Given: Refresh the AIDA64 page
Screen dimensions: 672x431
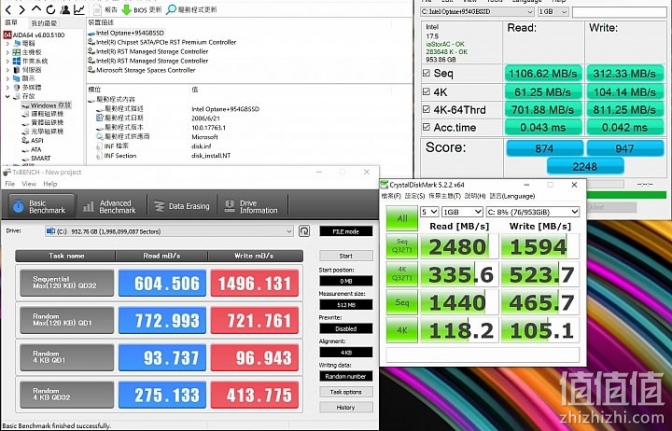Looking at the screenshot, I should pyautogui.click(x=51, y=9).
